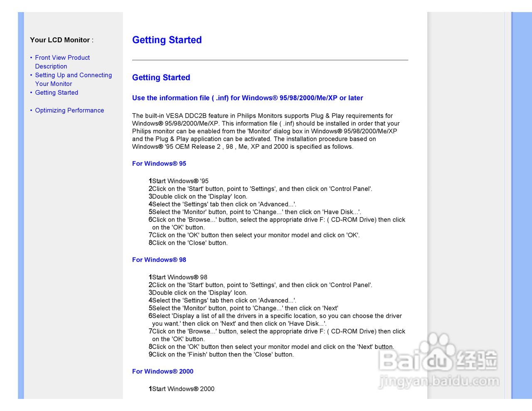The height and width of the screenshot is (411, 532).
Task: Click the horizontal divider under the page title
Action: 270,60
